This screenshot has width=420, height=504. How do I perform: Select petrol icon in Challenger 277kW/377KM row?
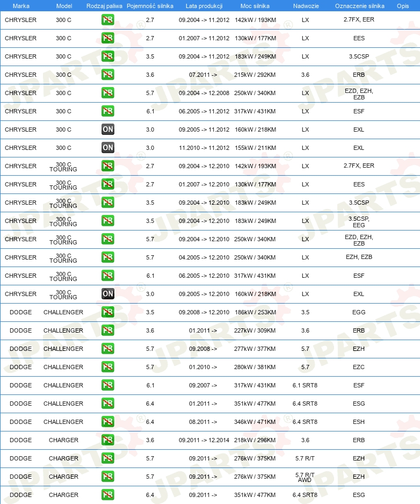(x=107, y=349)
